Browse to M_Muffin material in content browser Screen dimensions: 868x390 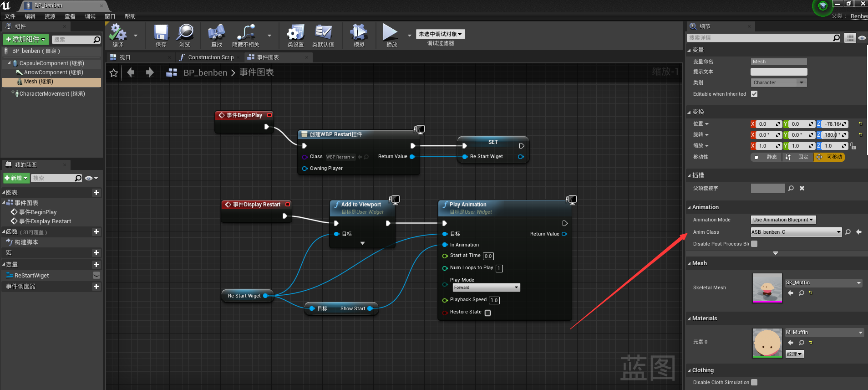(802, 343)
